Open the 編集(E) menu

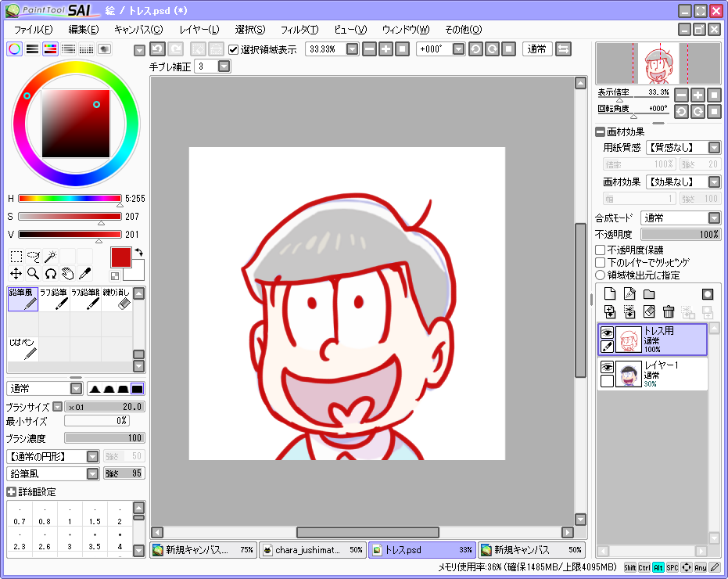[84, 30]
